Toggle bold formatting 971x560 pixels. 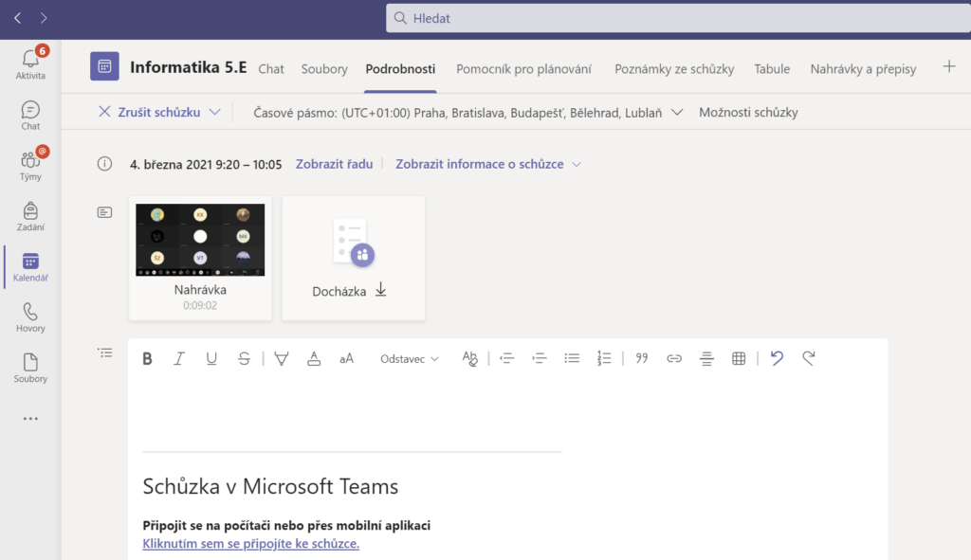(x=147, y=358)
